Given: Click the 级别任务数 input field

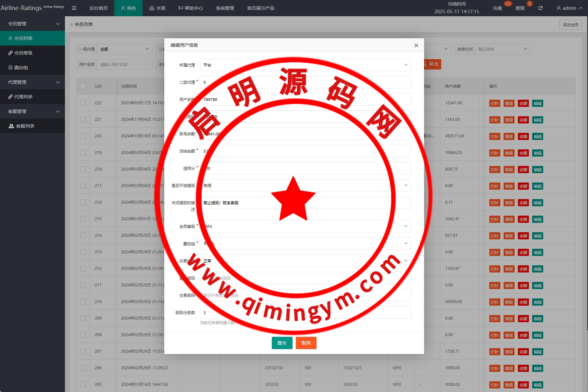Looking at the screenshot, I should pos(305,312).
